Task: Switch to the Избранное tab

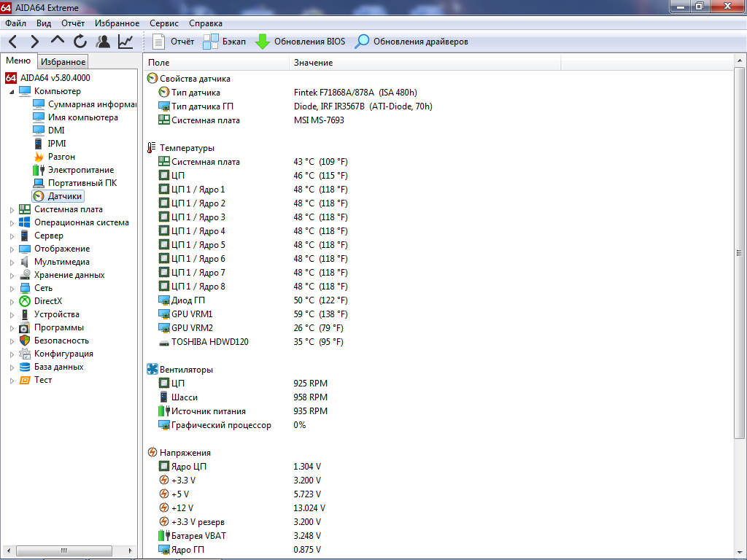Action: [63, 61]
